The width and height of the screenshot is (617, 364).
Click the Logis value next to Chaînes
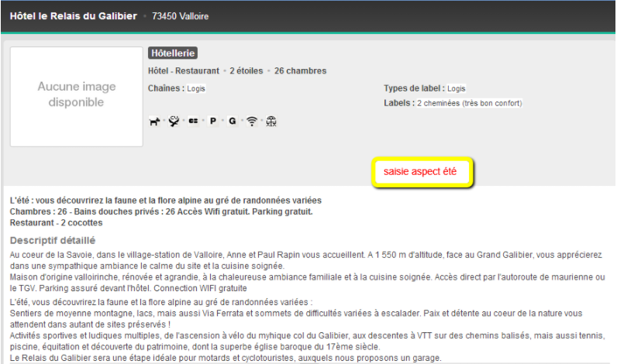[x=196, y=88]
